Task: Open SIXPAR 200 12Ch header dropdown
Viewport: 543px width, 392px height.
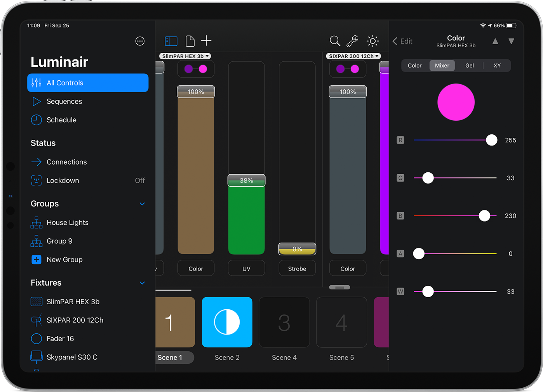Action: [353, 56]
